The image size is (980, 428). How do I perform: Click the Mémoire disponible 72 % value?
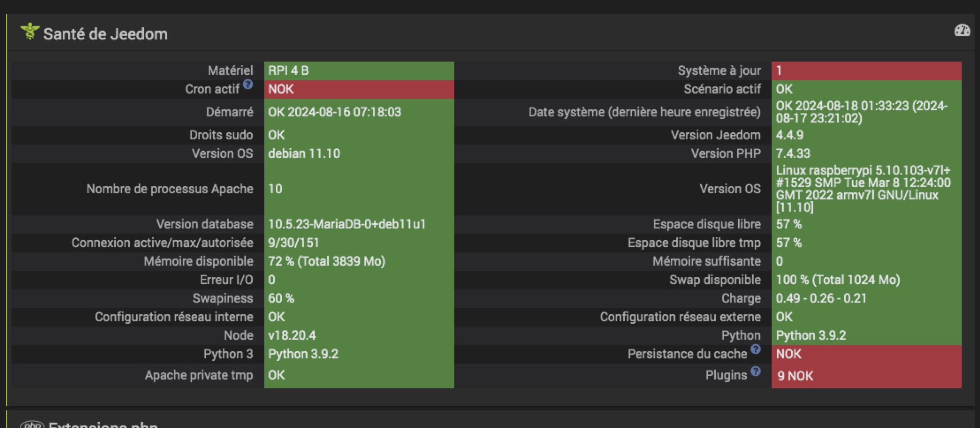[326, 261]
